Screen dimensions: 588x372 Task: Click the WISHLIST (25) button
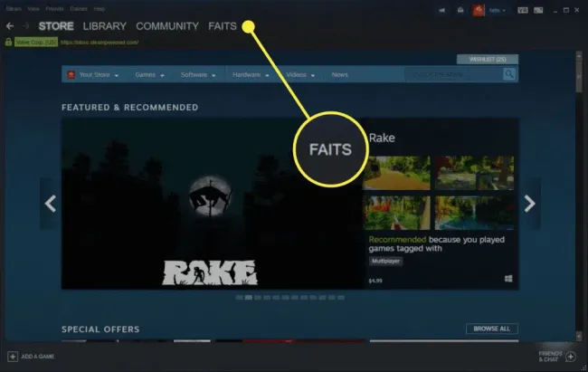tap(488, 60)
